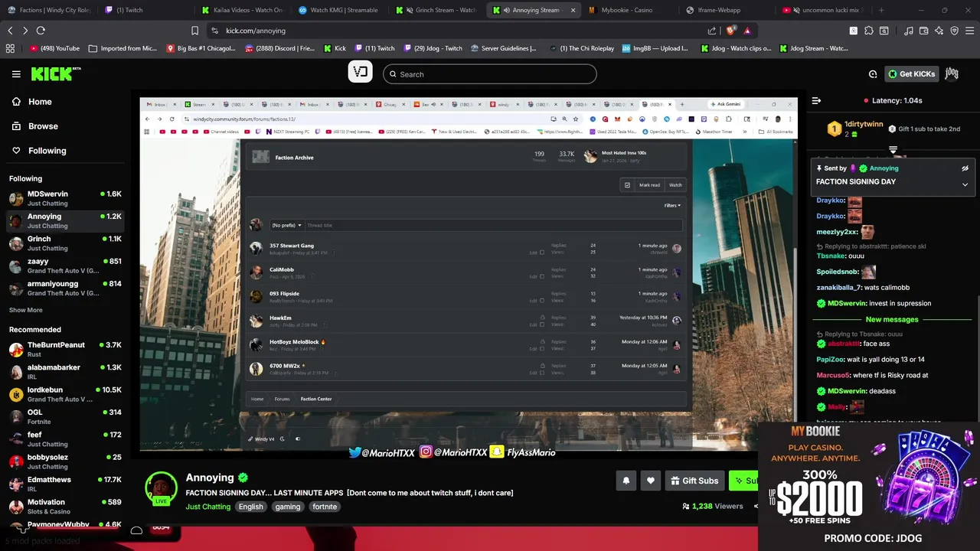Open a new browser tab
Image resolution: width=980 pixels, height=551 pixels.
[x=881, y=10]
